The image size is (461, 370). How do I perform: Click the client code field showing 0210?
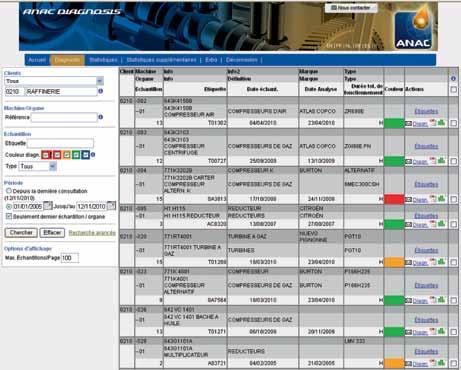[x=13, y=91]
